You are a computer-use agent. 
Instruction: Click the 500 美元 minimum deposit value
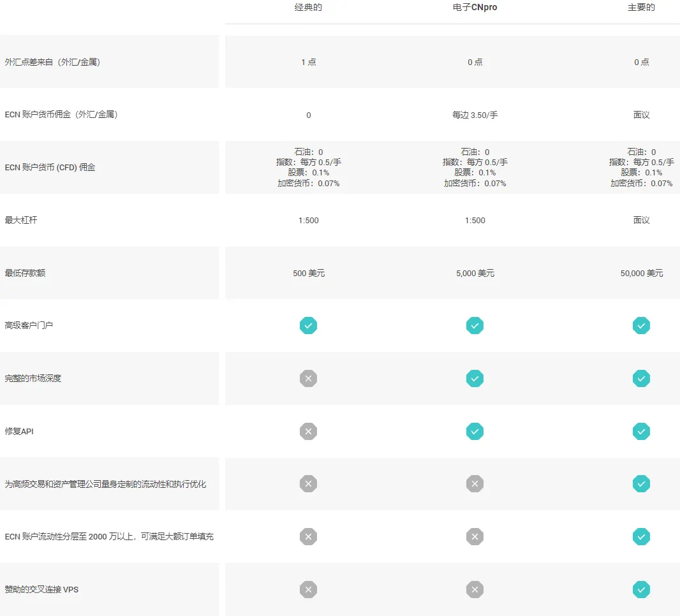pos(309,273)
